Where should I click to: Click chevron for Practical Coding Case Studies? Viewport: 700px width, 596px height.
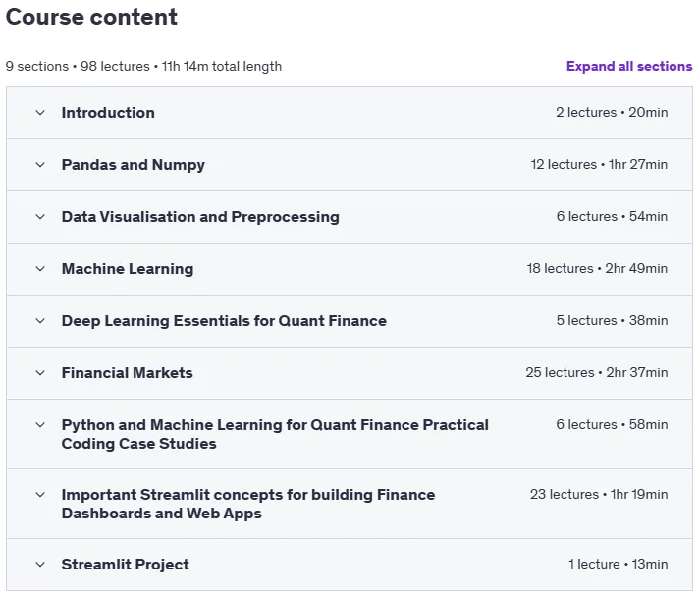pyautogui.click(x=40, y=425)
